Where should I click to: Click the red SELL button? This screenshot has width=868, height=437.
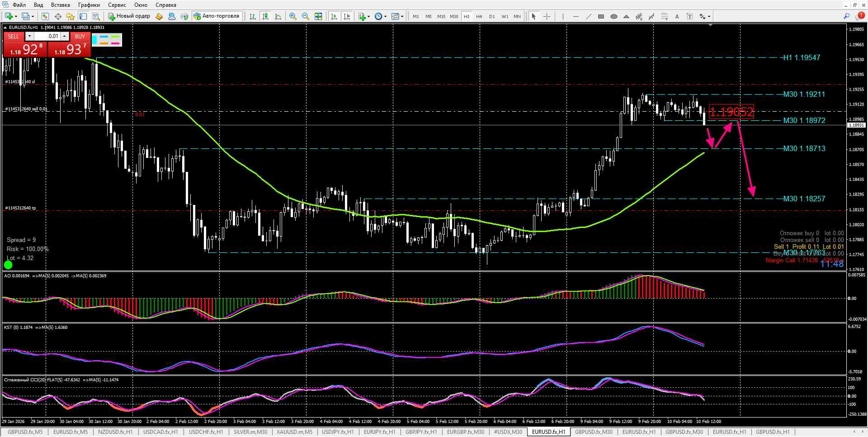pyautogui.click(x=14, y=36)
